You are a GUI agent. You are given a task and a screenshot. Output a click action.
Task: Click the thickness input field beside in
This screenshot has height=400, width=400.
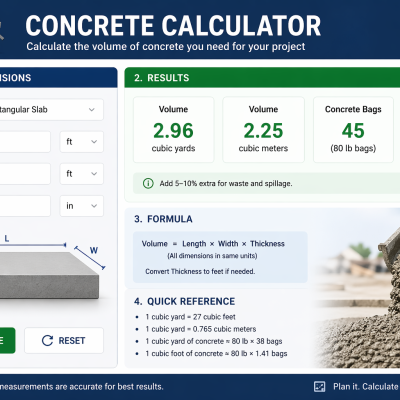[25, 206]
